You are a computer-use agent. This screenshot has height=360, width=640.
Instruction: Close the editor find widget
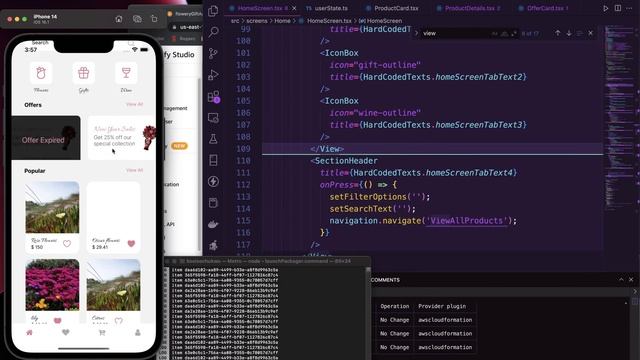click(x=591, y=33)
